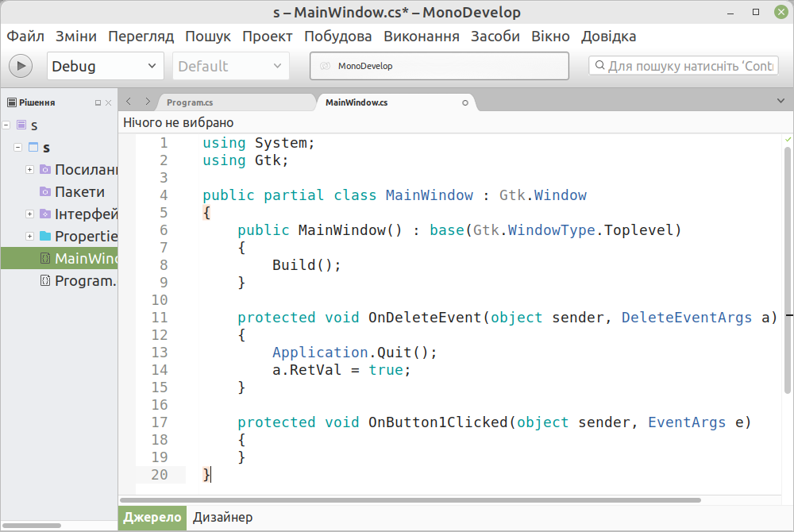Click 'DeleteEventArgs' type in the code
794x532 pixels.
[x=687, y=318]
